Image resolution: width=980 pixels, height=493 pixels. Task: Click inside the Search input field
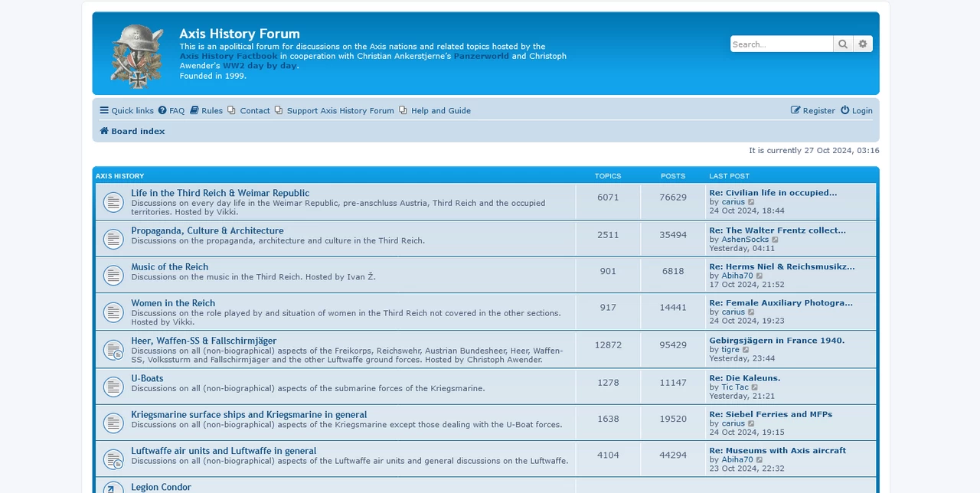[x=782, y=44]
